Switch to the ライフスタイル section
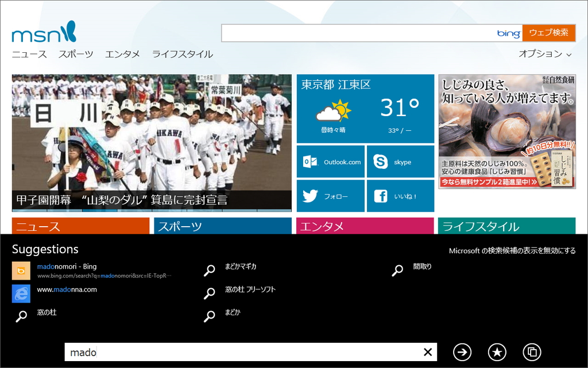Image resolution: width=588 pixels, height=368 pixels. coord(183,53)
